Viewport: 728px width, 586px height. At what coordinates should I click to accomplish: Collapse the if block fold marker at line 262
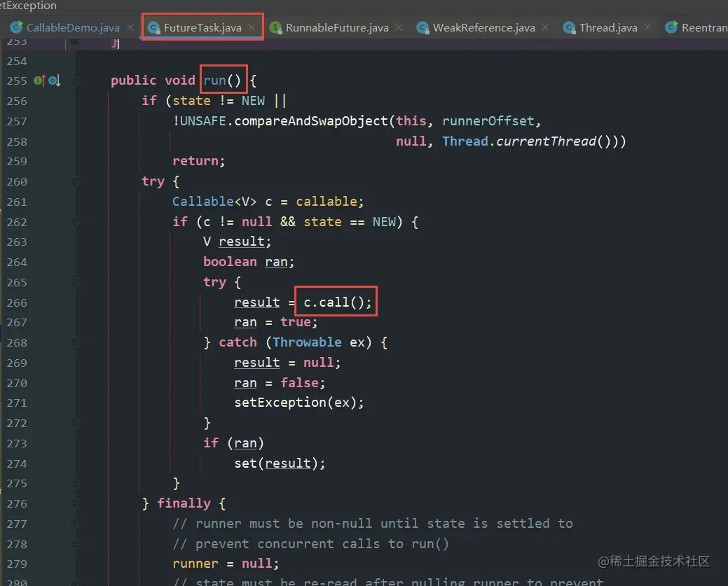74,222
